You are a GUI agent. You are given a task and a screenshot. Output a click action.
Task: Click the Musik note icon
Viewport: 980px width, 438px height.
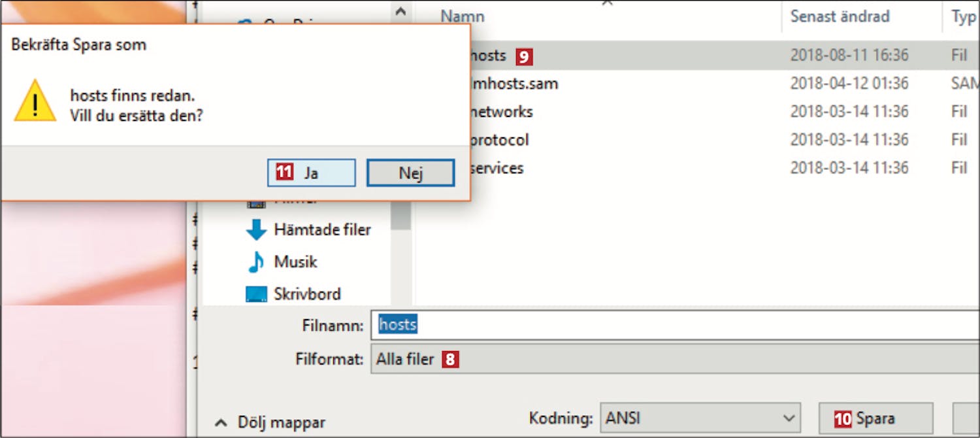(256, 262)
